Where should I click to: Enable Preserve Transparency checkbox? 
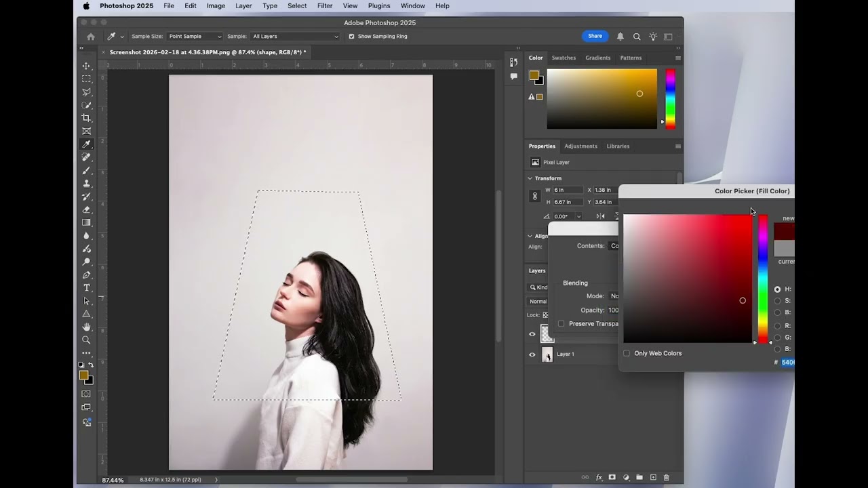coord(561,324)
